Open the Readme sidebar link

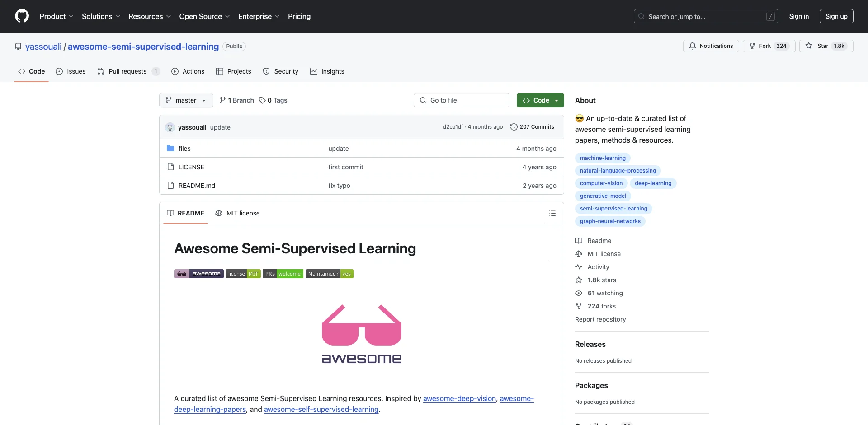pos(594,241)
